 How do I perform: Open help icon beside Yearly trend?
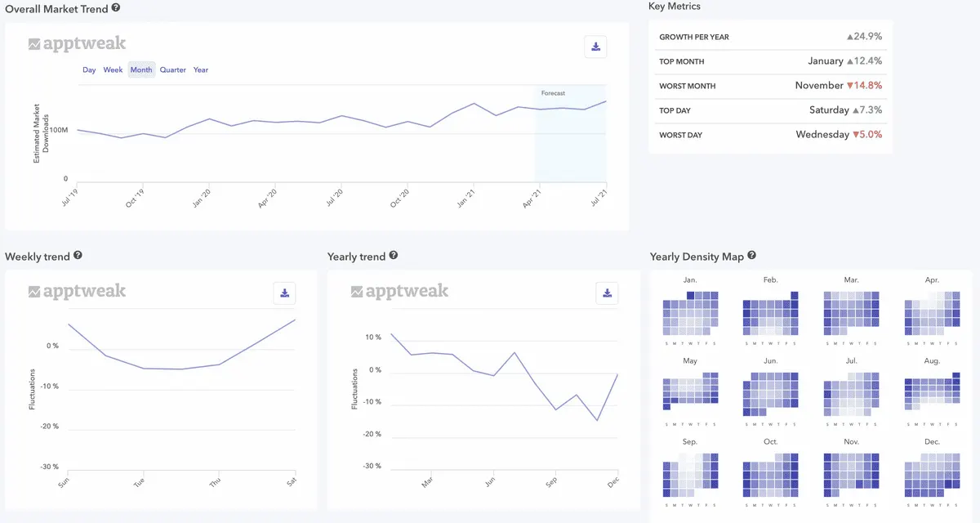394,256
